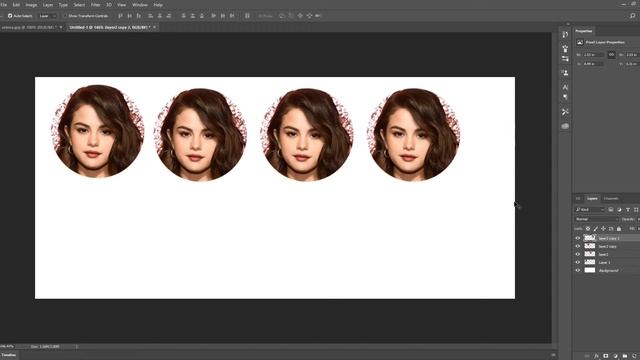
Task: Select the Background layer row
Action: (607, 271)
